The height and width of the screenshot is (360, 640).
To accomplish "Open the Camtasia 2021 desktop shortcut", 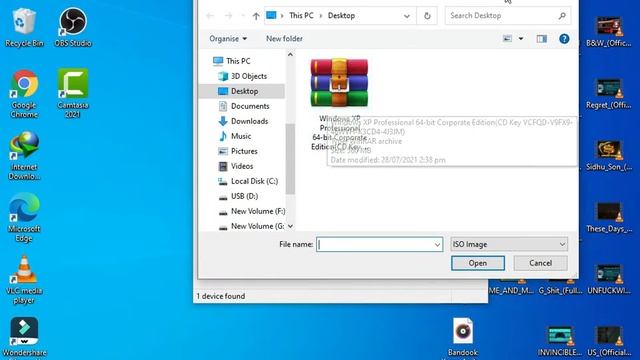I will (73, 94).
